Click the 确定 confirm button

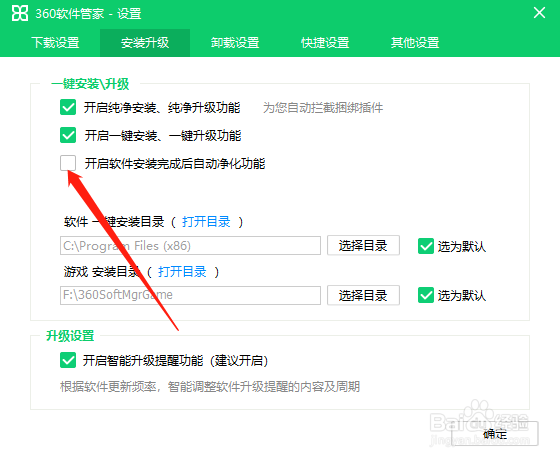(x=495, y=434)
